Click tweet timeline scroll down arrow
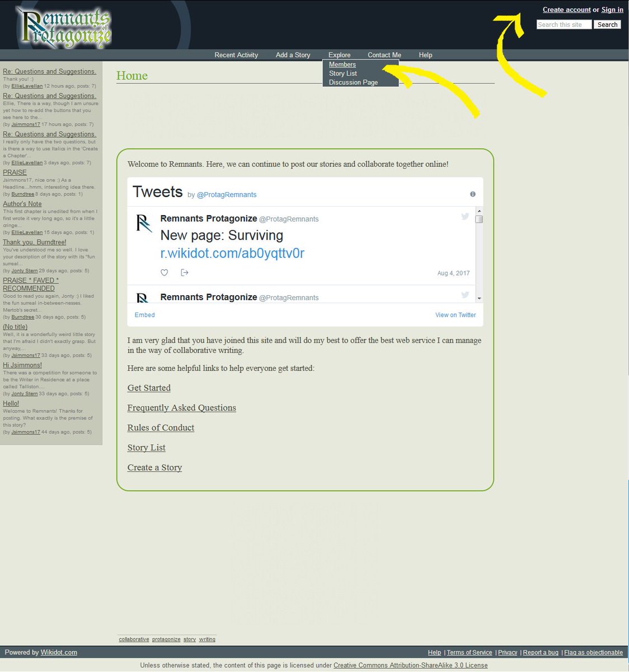 coord(479,298)
